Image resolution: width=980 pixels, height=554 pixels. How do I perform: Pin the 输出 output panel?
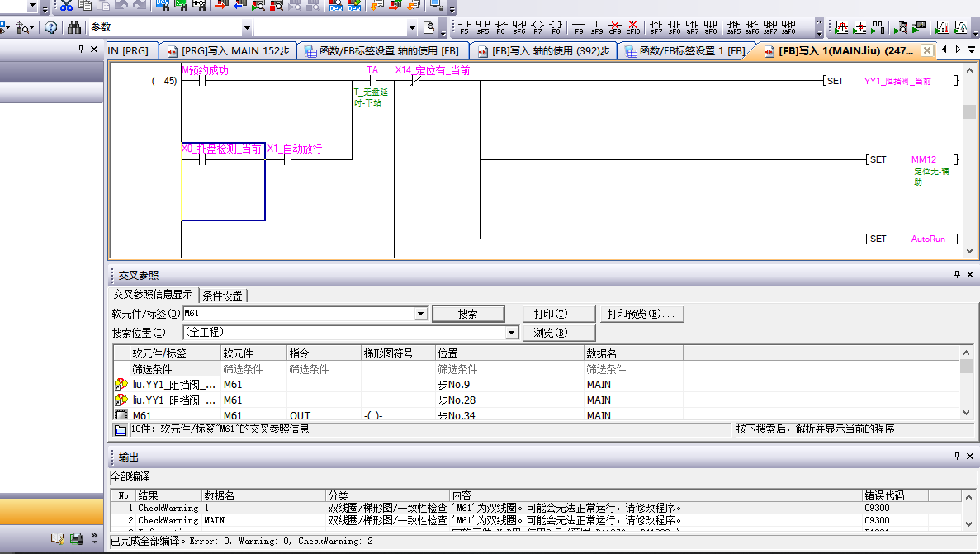coord(957,457)
